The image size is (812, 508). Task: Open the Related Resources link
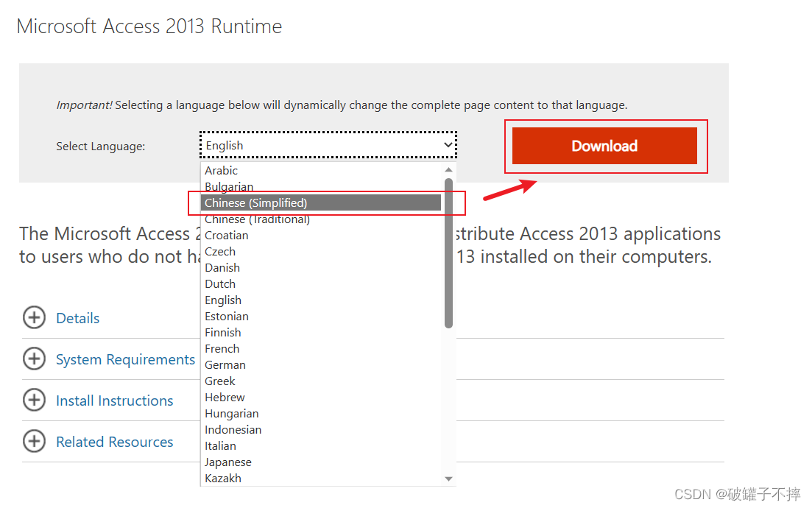(114, 442)
